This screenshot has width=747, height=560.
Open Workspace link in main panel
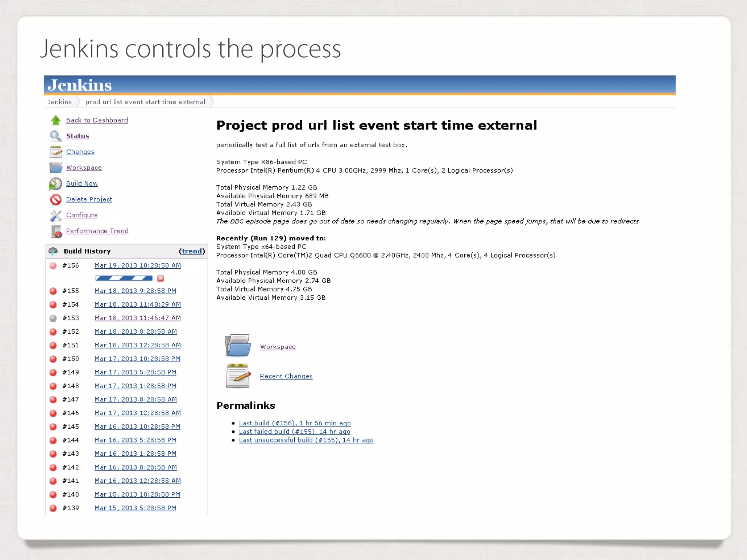278,347
